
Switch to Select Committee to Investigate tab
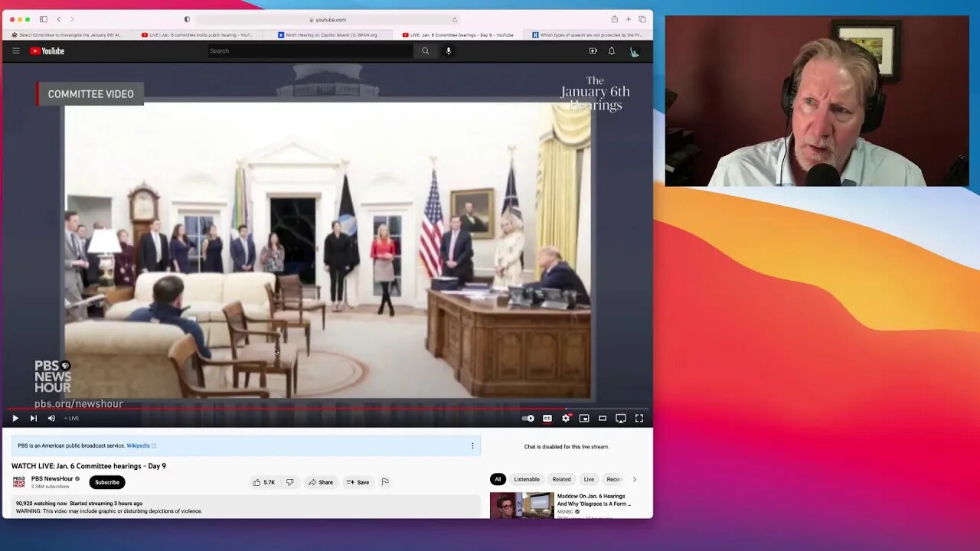[x=67, y=35]
